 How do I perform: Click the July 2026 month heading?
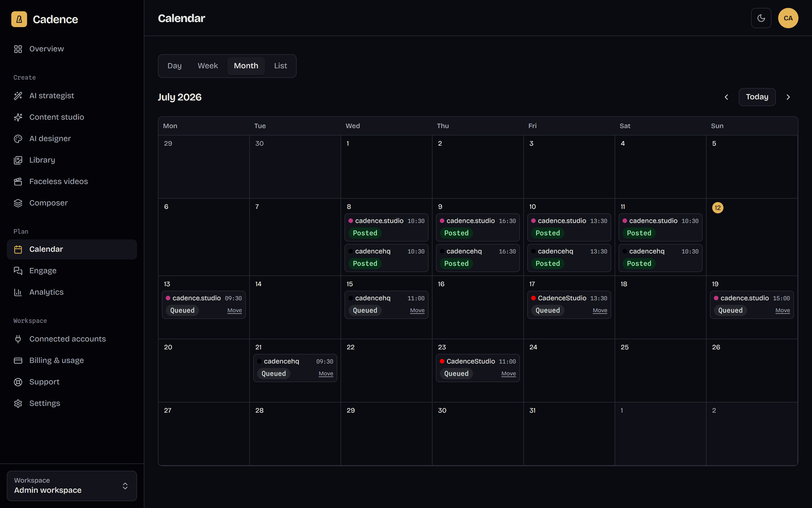tap(180, 97)
